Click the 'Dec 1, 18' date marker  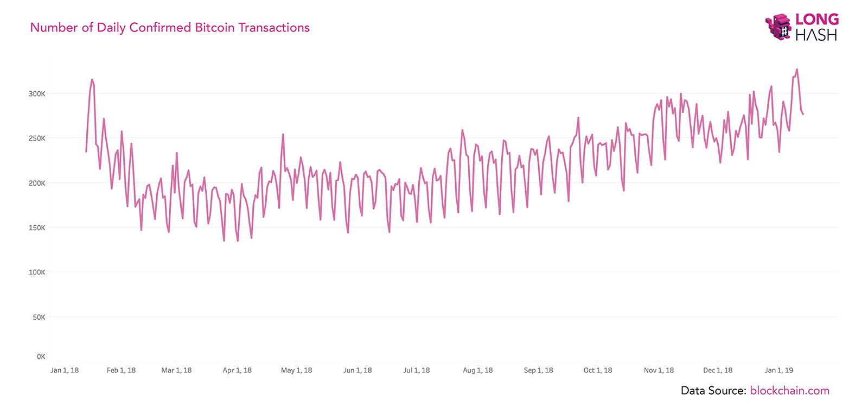coord(717,371)
